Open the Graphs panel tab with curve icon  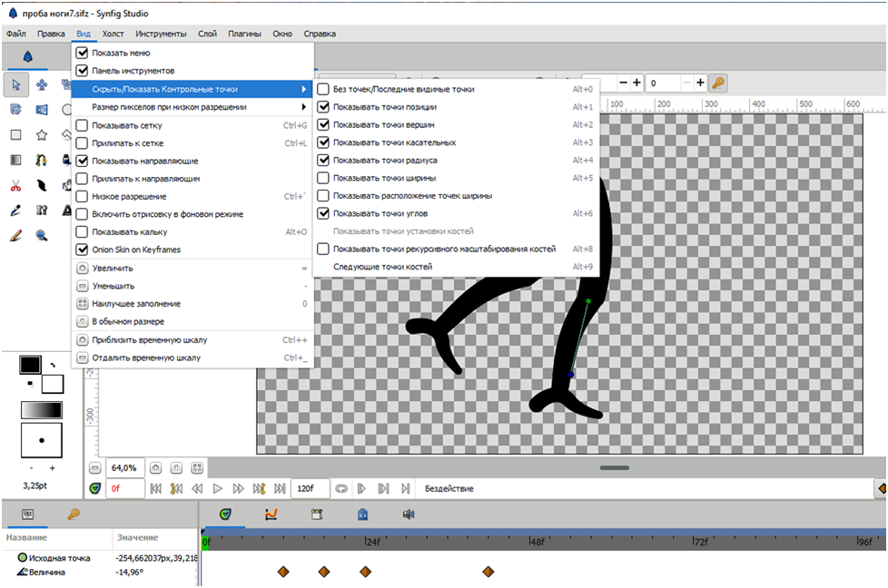point(271,514)
